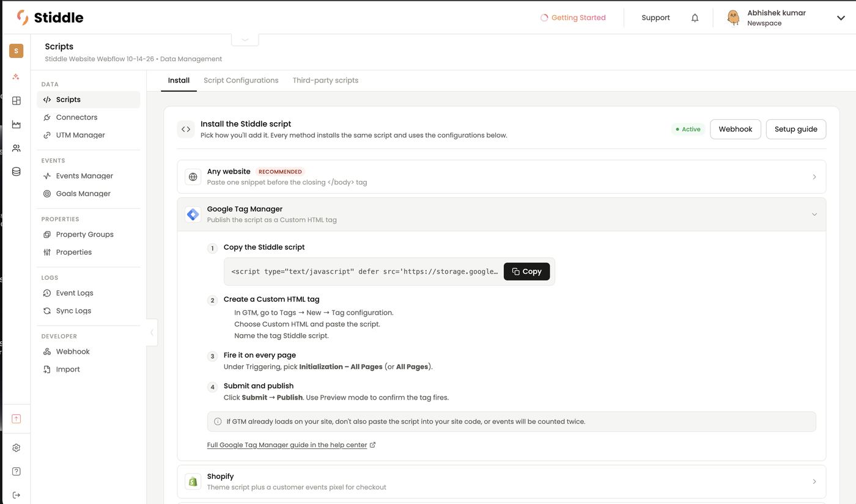
Task: Click the log out icon
Action: click(17, 495)
